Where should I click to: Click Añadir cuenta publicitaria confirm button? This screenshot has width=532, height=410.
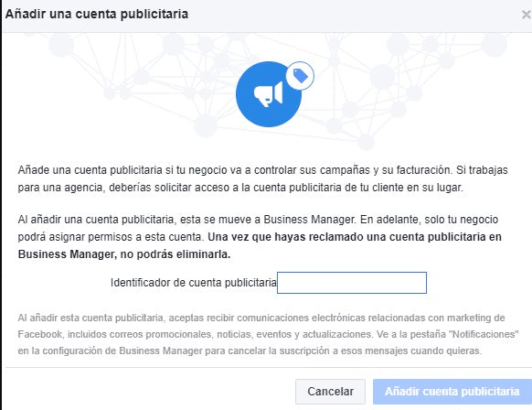(452, 392)
